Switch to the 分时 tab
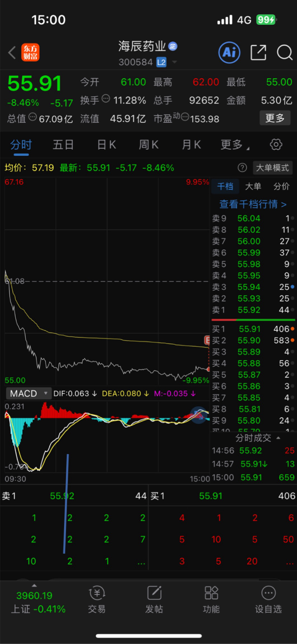This screenshot has height=644, width=297. point(21,145)
